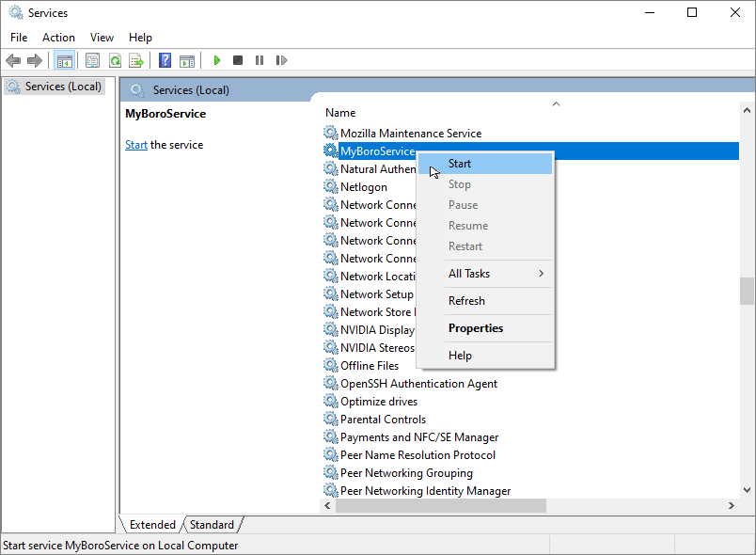This screenshot has height=555, width=756.
Task: Click the Stop Service toolbar icon
Action: (x=238, y=60)
